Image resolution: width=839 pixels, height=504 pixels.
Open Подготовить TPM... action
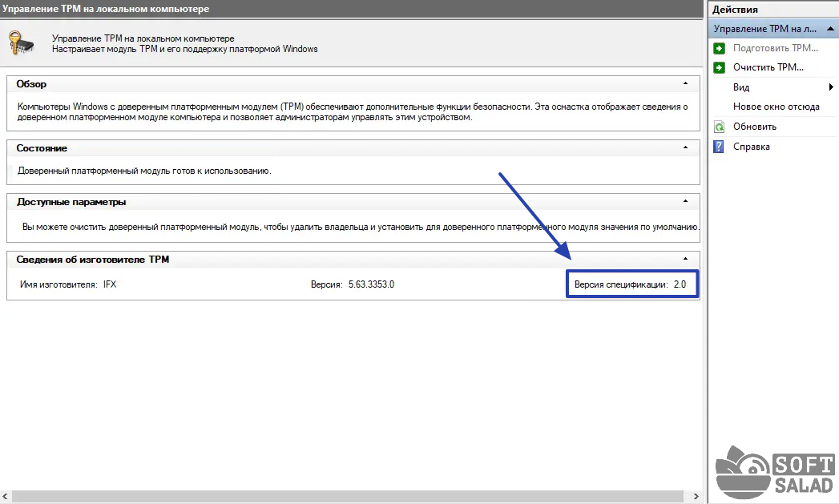[776, 48]
